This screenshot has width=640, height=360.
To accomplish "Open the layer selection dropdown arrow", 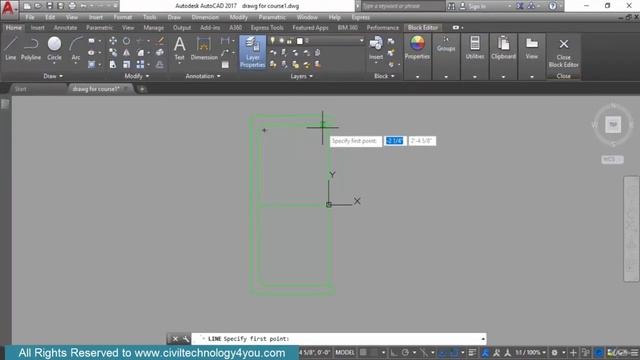I will pyautogui.click(x=361, y=40).
